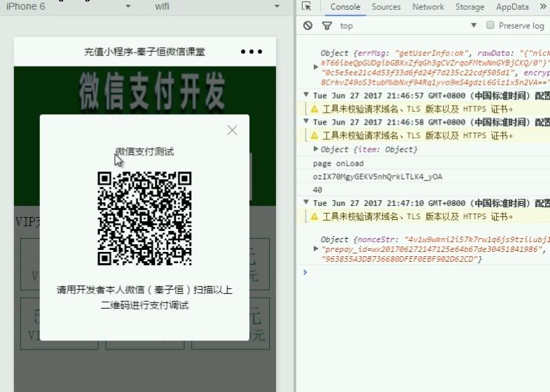Enable the Preserve log checkbox
This screenshot has height=392, width=550.
coord(490,25)
